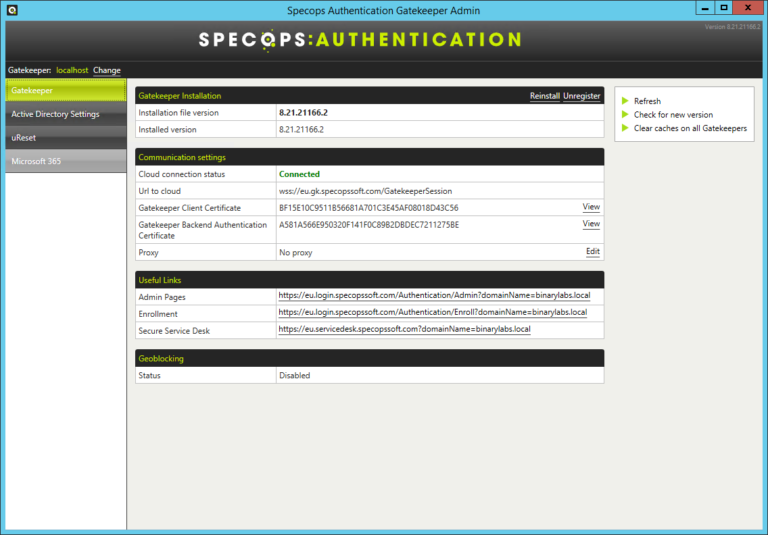Click the Communication settings header
Screen dimensions: 768x535
tap(369, 157)
